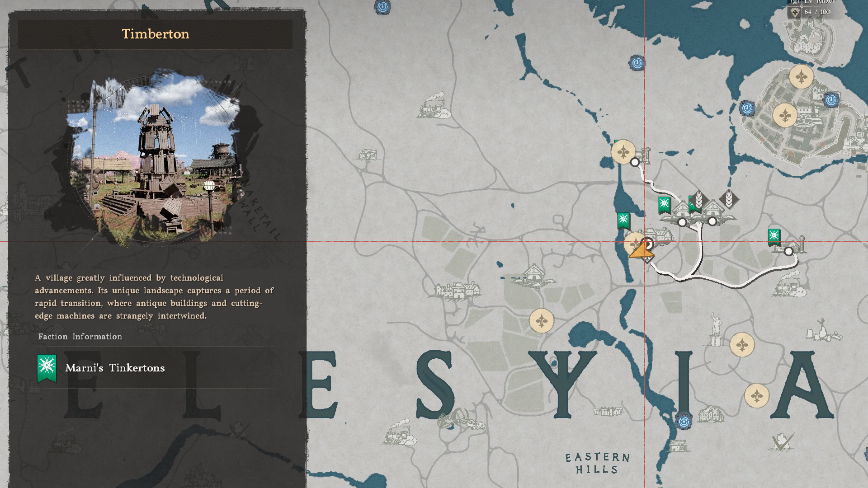Select fleur-de-lis marker next to the statue landmark

[742, 345]
